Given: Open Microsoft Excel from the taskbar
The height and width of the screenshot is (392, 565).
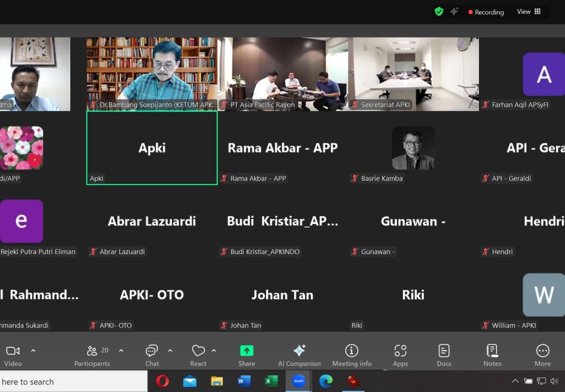Looking at the screenshot, I should click(x=271, y=381).
